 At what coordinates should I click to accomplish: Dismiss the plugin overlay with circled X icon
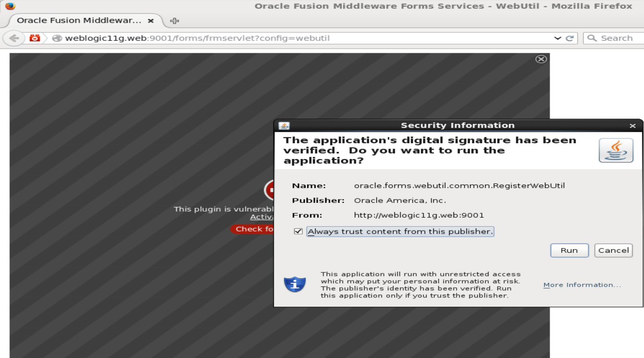tap(541, 59)
